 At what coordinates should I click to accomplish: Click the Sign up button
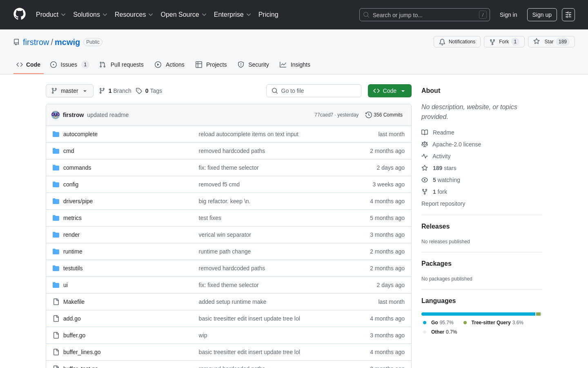coord(542,15)
